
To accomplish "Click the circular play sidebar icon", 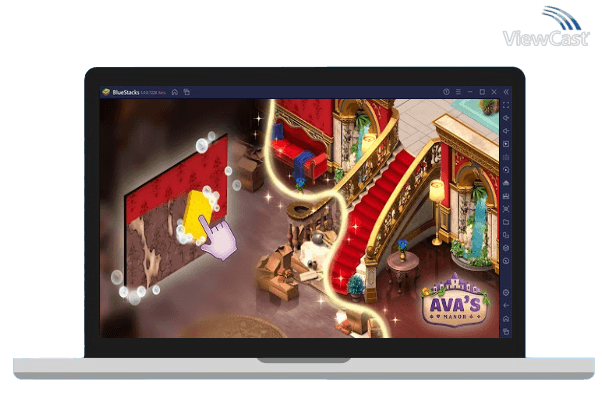I will coord(506,170).
